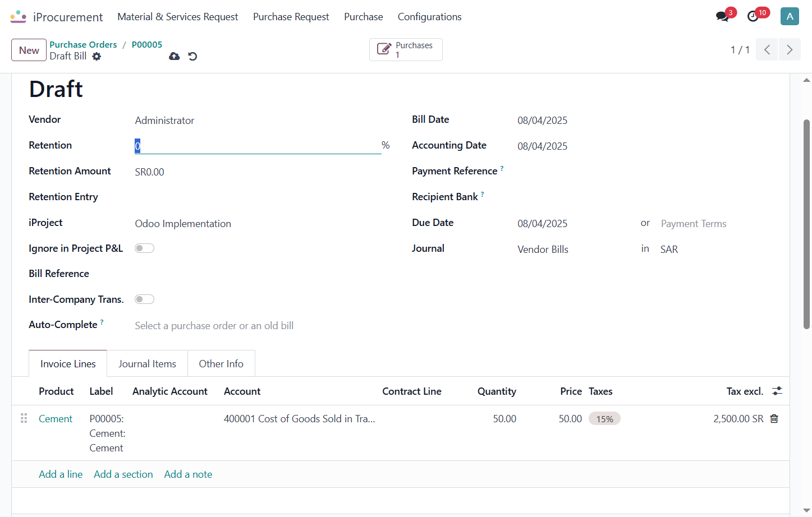Open the Purchase Request menu
812x517 pixels.
tap(291, 17)
